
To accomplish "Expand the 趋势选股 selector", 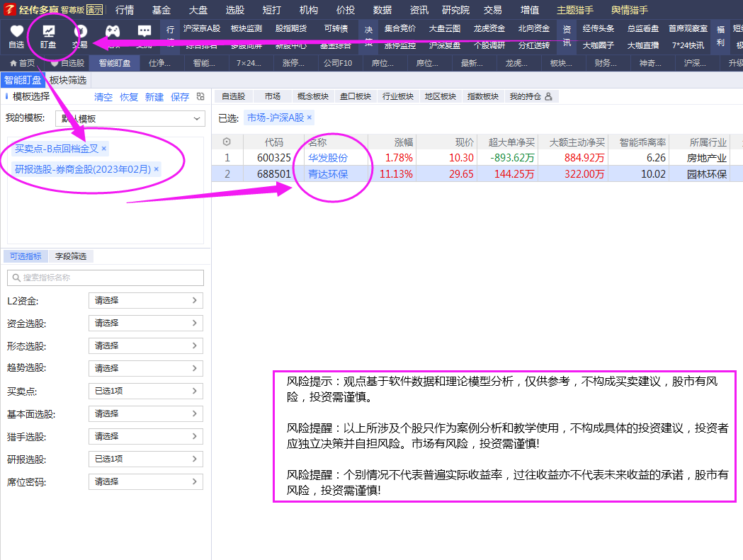I will [x=146, y=368].
